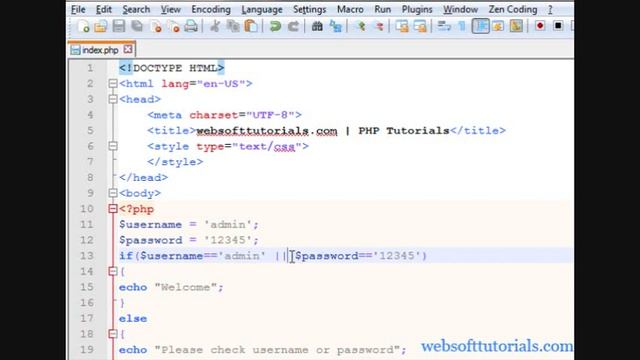The height and width of the screenshot is (360, 640).
Task: Open the Search menu
Action: coord(136,9)
